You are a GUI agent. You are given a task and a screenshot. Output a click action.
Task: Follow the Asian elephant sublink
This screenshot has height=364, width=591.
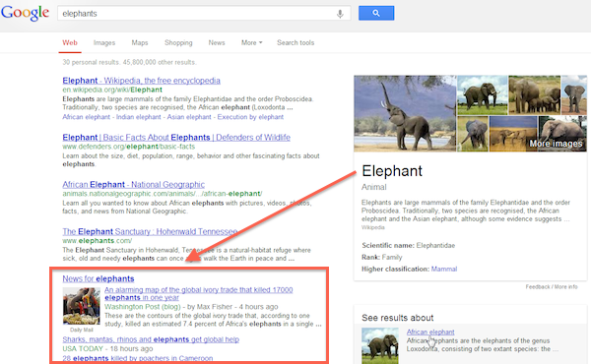pos(189,117)
